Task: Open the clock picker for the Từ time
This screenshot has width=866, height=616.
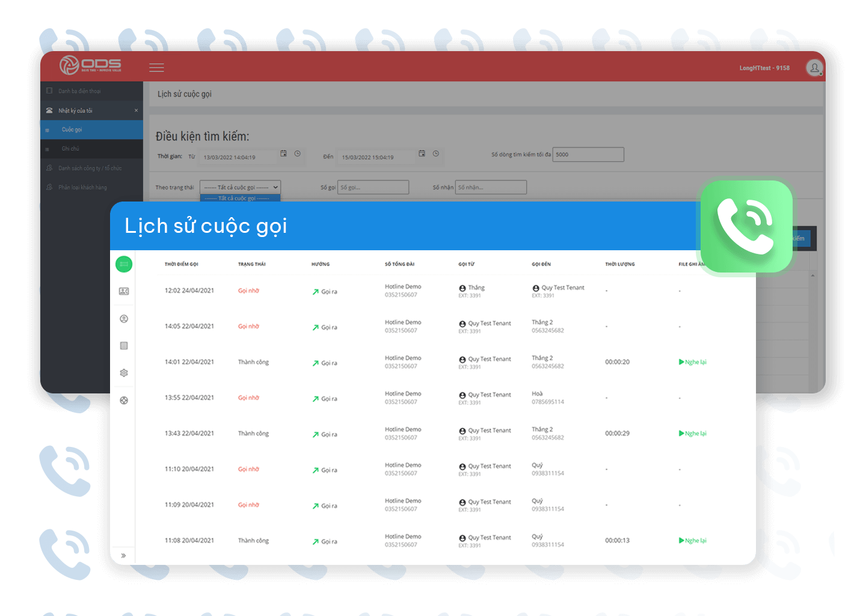Action: click(x=297, y=154)
